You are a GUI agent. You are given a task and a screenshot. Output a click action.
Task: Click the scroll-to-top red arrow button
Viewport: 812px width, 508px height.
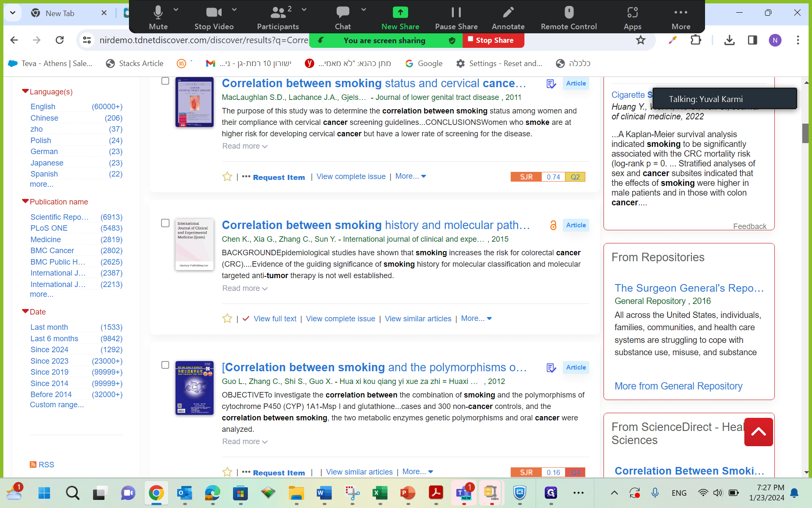click(x=758, y=432)
